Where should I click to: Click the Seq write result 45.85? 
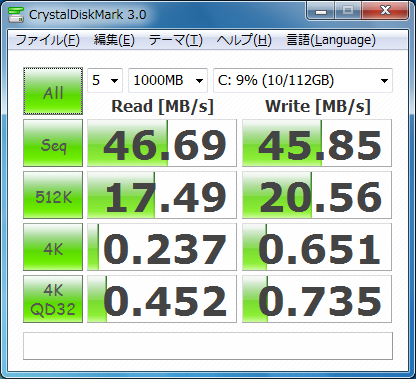(317, 143)
